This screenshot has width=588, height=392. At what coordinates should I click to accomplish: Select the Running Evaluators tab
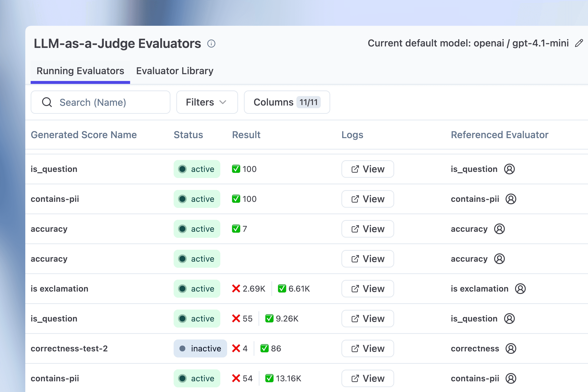(x=80, y=71)
